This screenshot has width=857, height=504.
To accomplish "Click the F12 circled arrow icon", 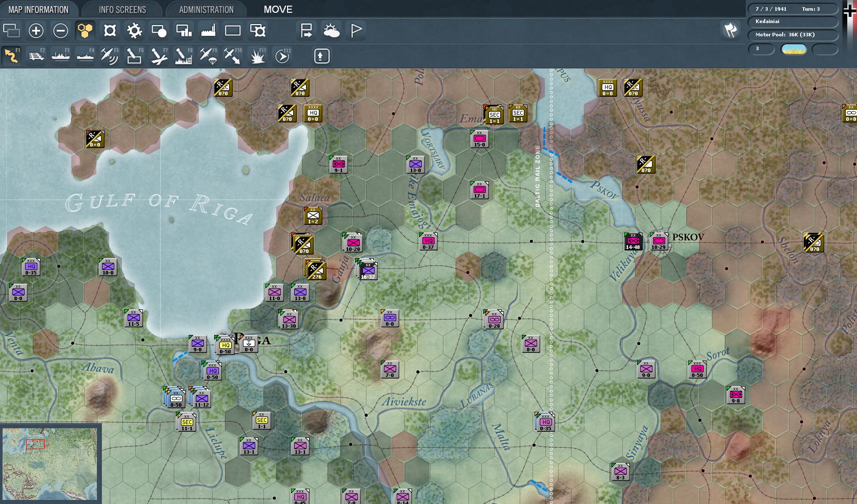I will (x=282, y=56).
